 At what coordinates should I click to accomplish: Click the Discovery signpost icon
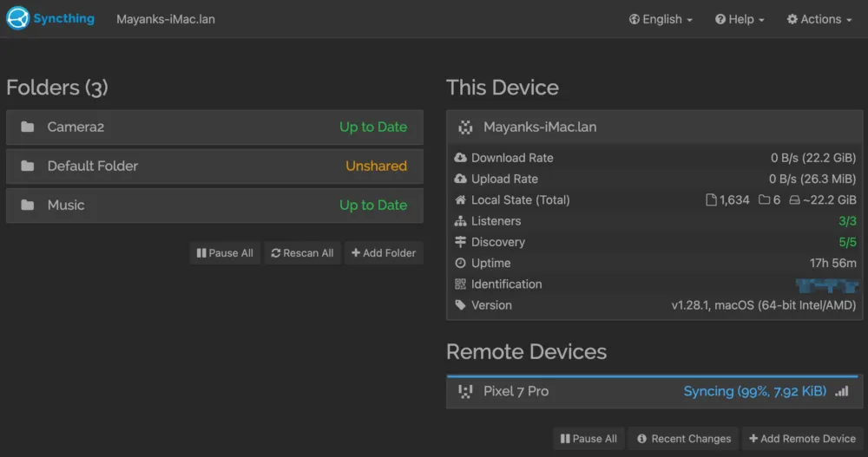pos(460,242)
